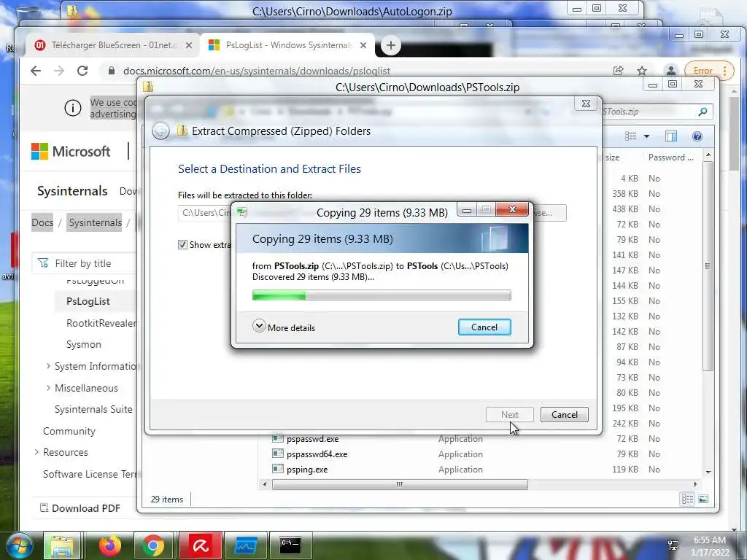The image size is (747, 560).
Task: Toggle preview pane icon in PSTools window
Action: coord(671,136)
